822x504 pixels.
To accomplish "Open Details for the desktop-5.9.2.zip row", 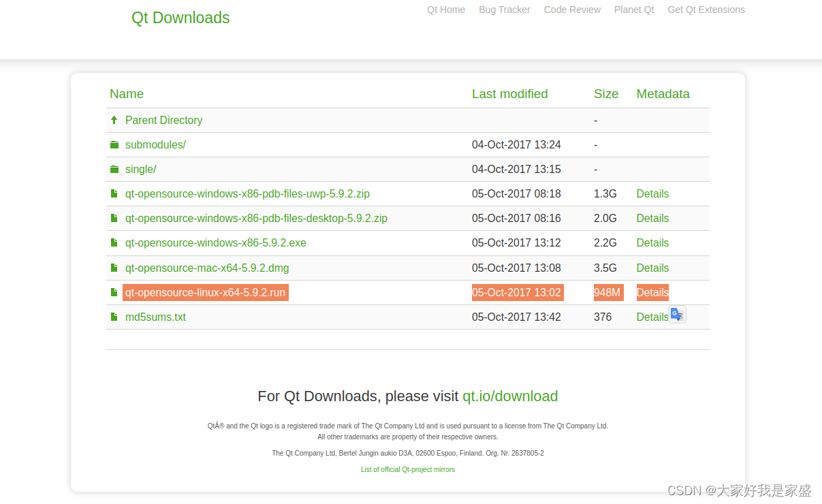I will 652,218.
